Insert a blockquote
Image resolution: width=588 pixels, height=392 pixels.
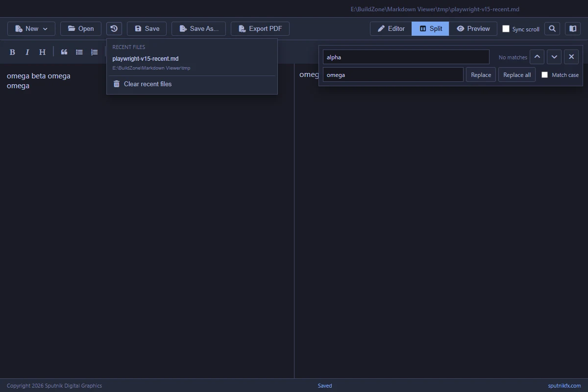tap(64, 52)
